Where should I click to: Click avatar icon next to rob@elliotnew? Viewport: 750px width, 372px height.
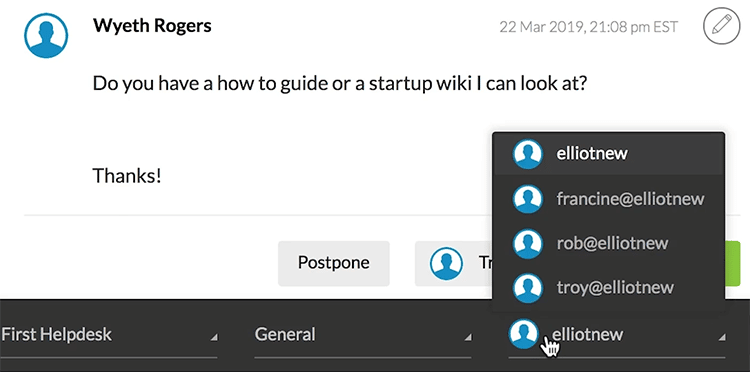(x=527, y=243)
